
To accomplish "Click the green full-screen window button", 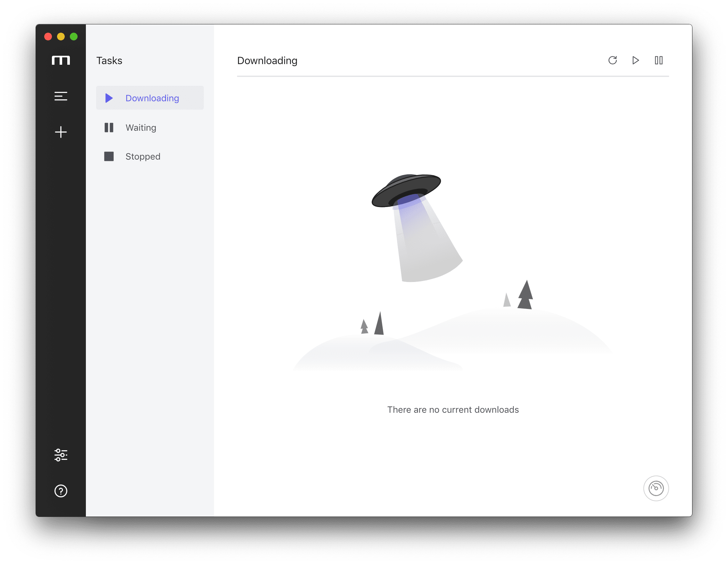I will tap(74, 36).
